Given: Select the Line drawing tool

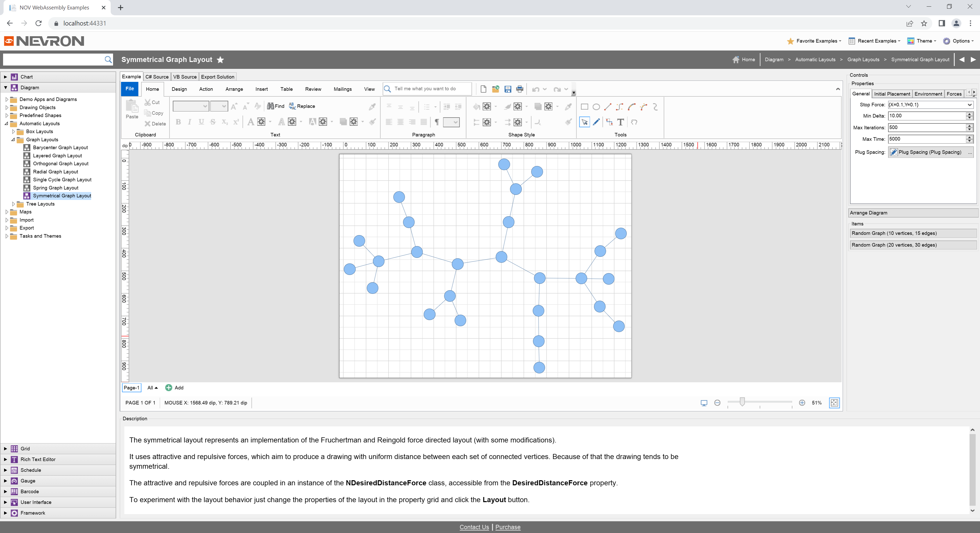Looking at the screenshot, I should [608, 107].
